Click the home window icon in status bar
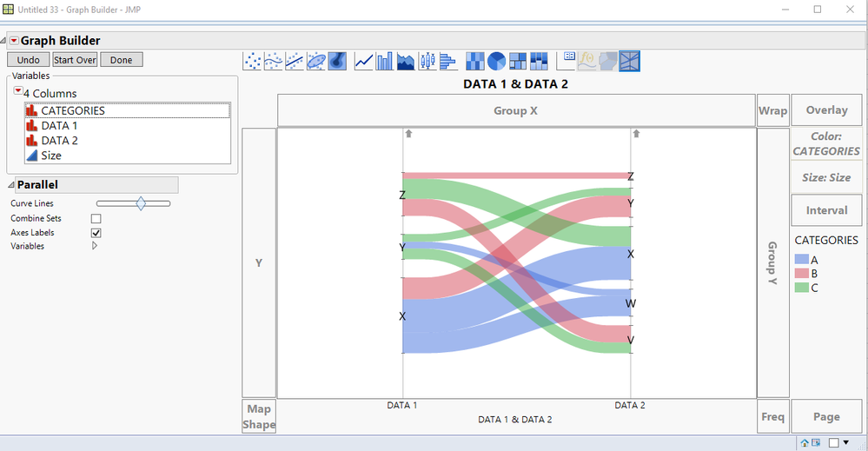868x451 pixels. 805,442
